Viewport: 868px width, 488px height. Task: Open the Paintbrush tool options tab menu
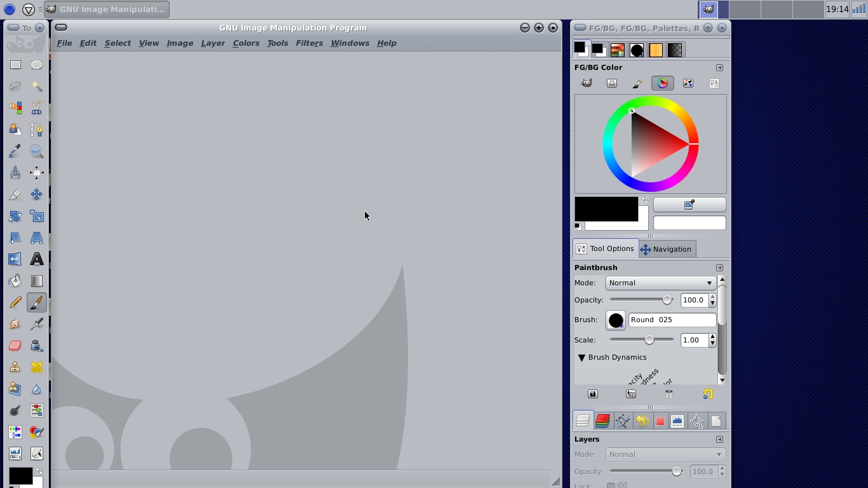[719, 268]
